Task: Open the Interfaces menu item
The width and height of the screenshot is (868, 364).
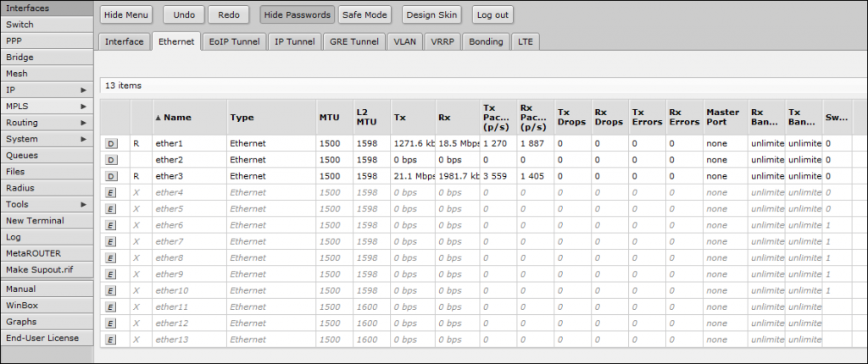Action: pos(47,8)
